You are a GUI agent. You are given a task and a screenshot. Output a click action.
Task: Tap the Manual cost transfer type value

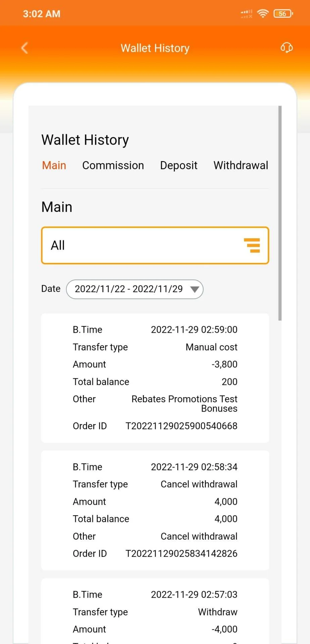pos(212,347)
